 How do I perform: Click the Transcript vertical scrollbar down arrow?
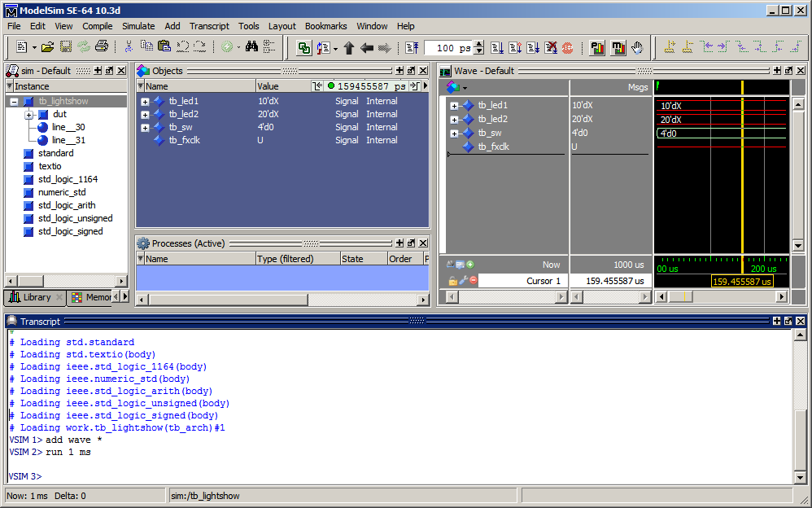800,477
